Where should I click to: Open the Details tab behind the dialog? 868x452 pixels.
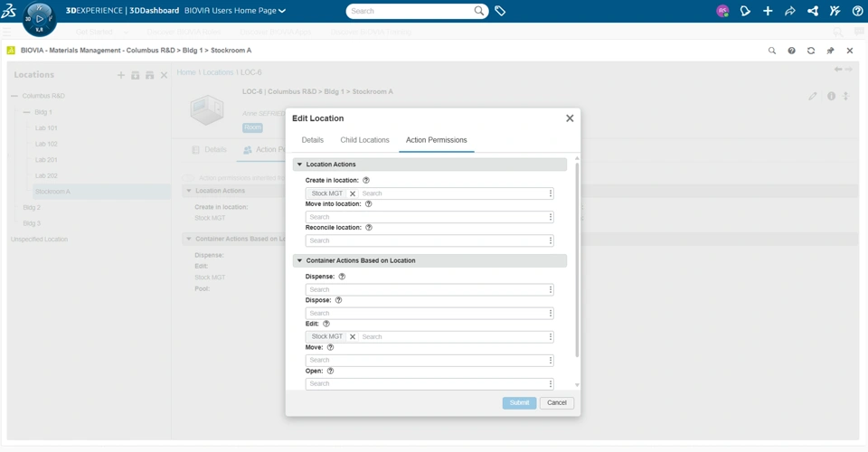(x=209, y=150)
